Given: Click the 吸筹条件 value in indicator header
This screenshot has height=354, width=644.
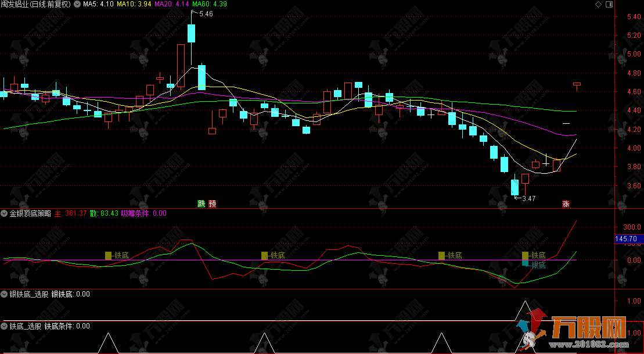Looking at the screenshot, I should 143,213.
